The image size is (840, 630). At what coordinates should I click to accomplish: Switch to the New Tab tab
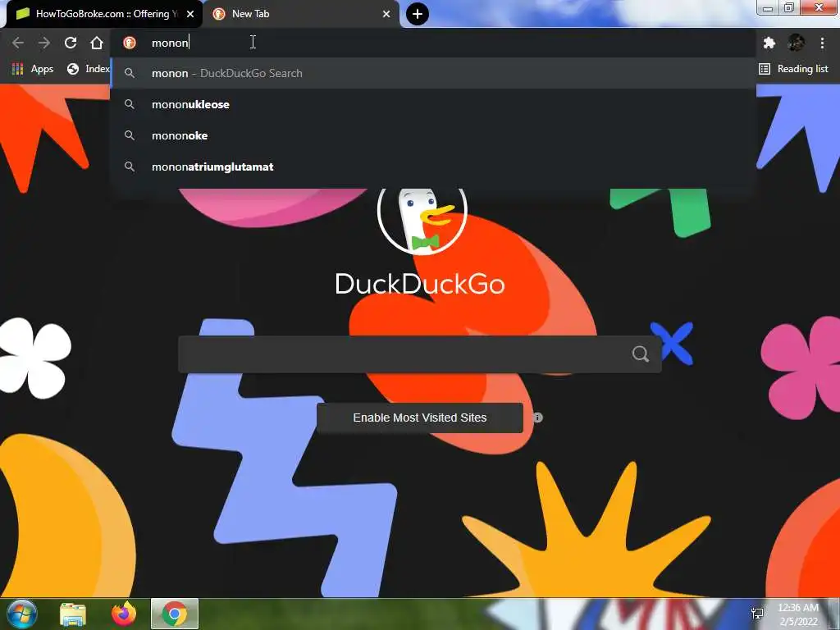pos(300,14)
